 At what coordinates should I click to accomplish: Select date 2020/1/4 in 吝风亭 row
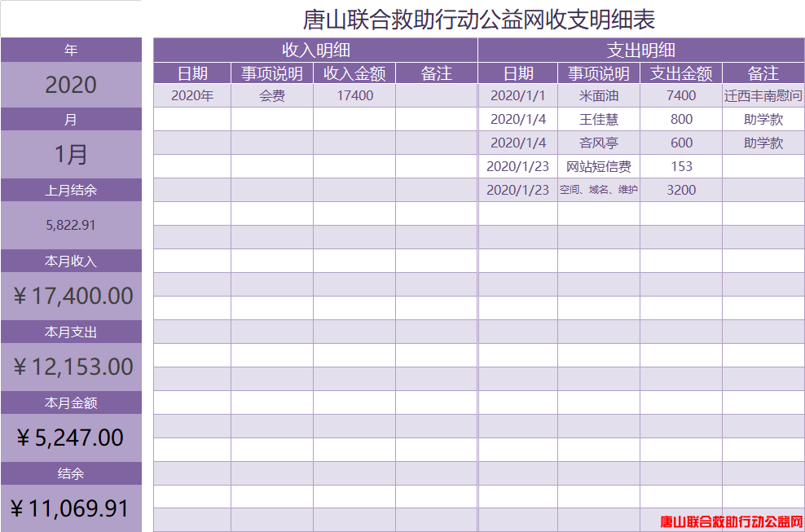518,143
